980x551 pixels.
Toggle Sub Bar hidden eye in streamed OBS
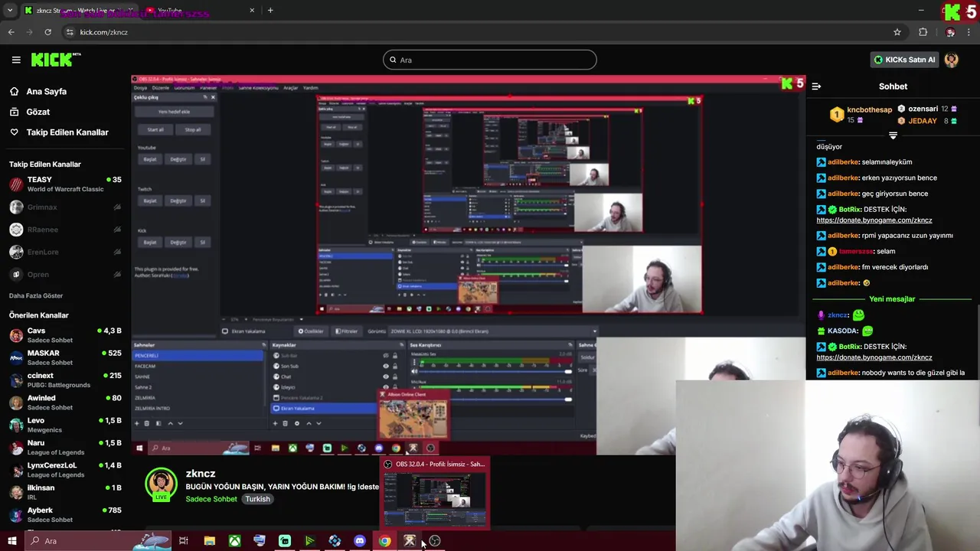pos(385,356)
